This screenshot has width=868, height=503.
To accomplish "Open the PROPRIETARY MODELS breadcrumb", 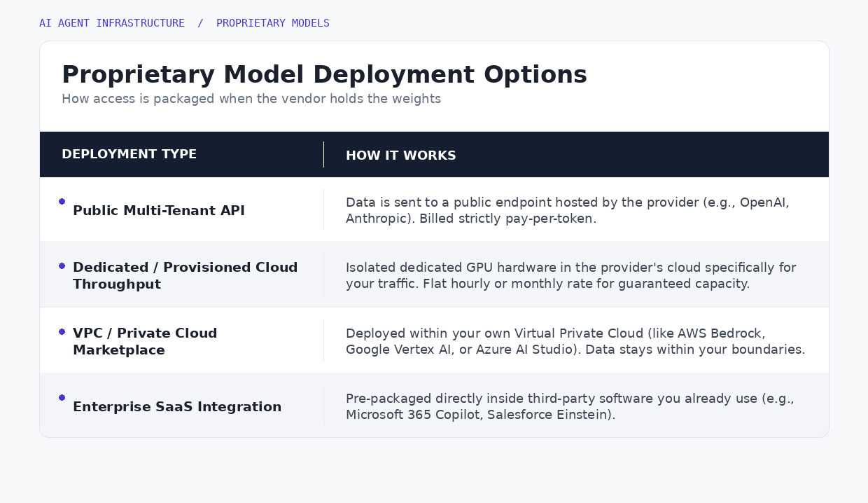I will [x=273, y=23].
